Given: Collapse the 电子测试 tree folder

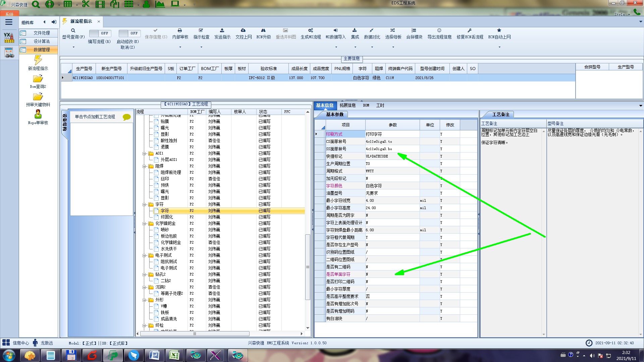Looking at the screenshot, I should pos(144,255).
